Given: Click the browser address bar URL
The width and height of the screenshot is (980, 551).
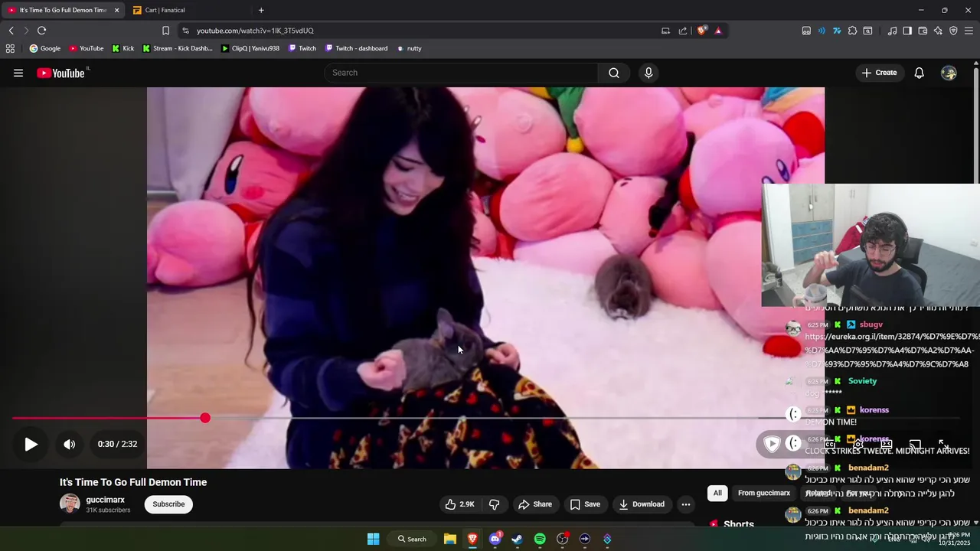Looking at the screenshot, I should pos(255,31).
